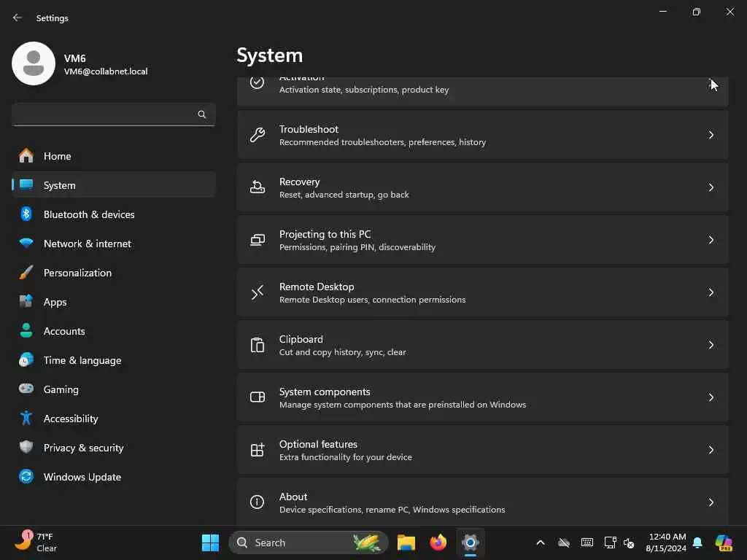Click the Clipboard icon
The height and width of the screenshot is (560, 747).
(258, 345)
